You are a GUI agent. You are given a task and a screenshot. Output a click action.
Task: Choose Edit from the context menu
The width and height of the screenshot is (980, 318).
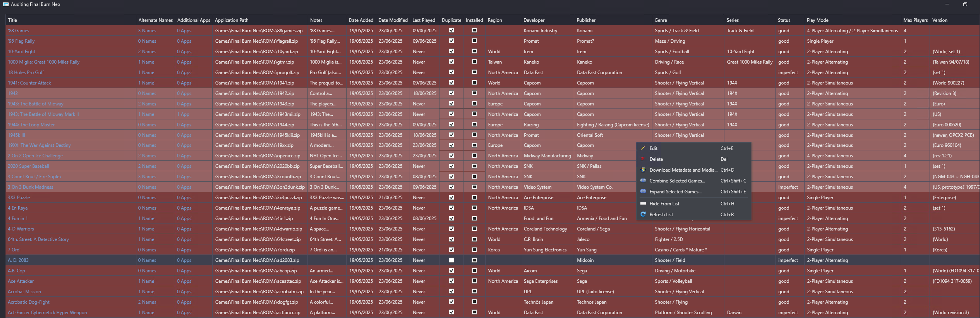click(693, 148)
